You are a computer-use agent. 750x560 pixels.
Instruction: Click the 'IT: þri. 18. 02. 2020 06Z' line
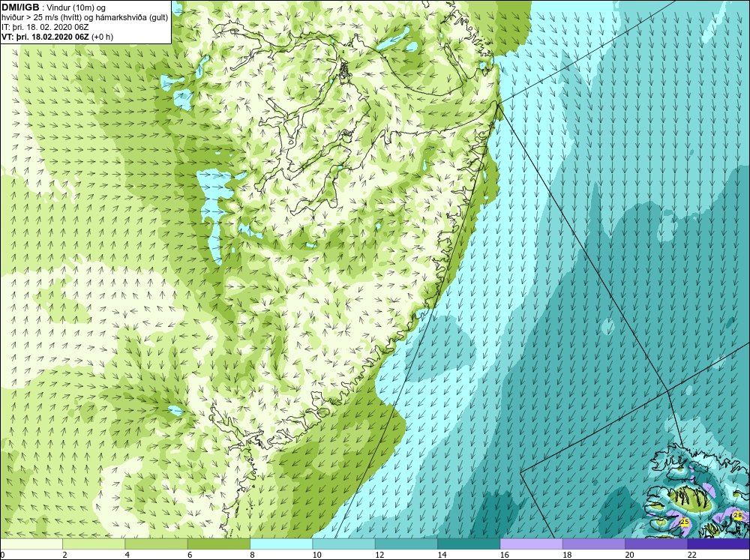[45, 27]
